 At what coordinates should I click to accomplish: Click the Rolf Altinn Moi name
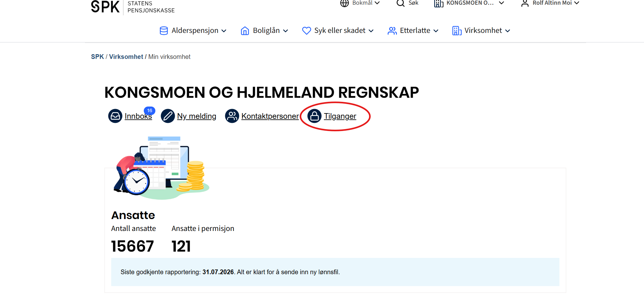(x=552, y=3)
